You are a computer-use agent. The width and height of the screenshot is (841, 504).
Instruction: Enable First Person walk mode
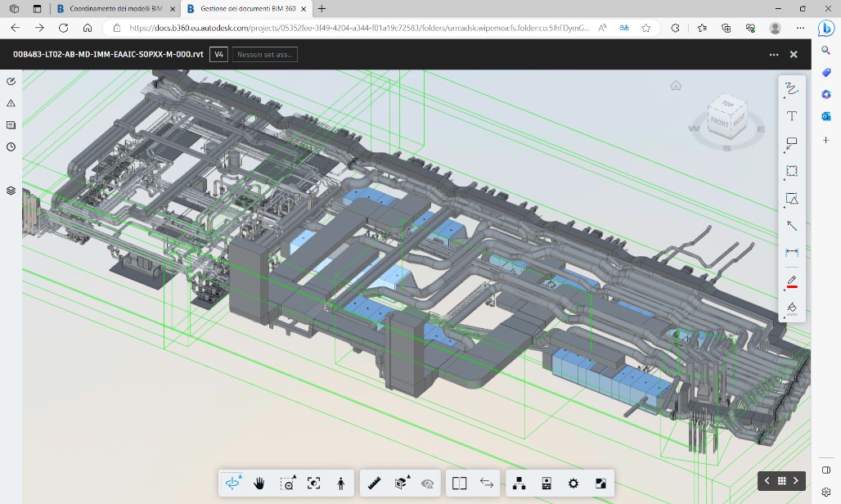pyautogui.click(x=340, y=484)
